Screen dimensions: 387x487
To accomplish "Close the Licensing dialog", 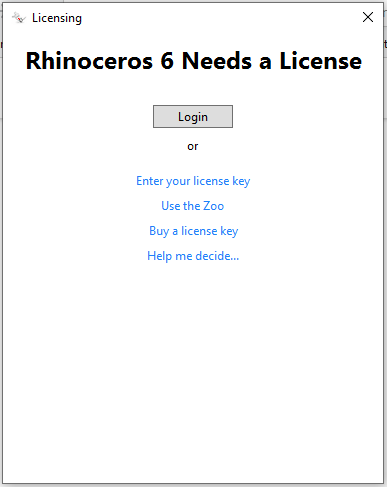I will coord(368,17).
